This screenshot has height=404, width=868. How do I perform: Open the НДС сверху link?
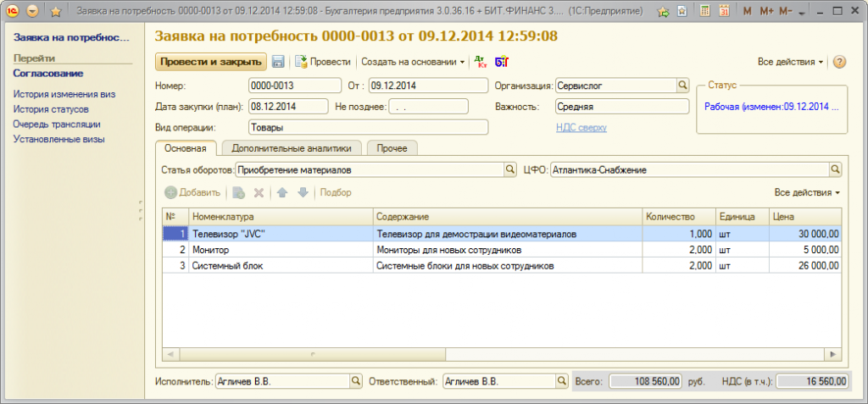(x=581, y=127)
